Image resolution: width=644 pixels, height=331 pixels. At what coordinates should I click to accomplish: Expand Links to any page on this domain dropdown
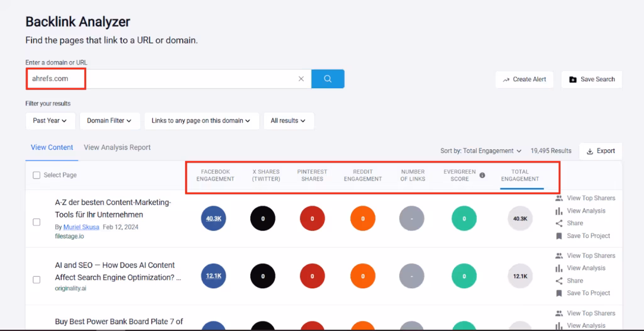point(201,121)
